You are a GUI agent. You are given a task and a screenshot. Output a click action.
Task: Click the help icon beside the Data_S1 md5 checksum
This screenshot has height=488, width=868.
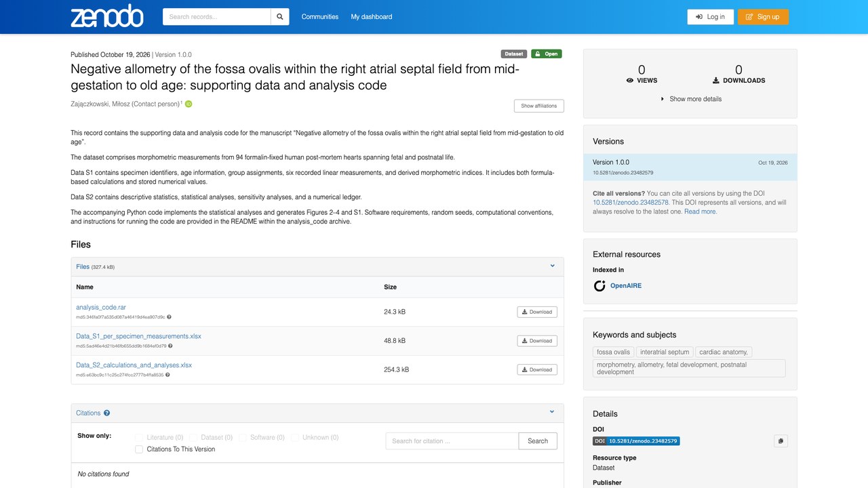pos(170,346)
